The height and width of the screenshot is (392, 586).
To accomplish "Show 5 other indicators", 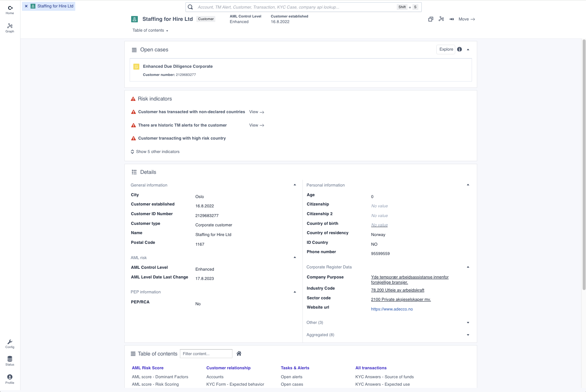I will pyautogui.click(x=155, y=152).
